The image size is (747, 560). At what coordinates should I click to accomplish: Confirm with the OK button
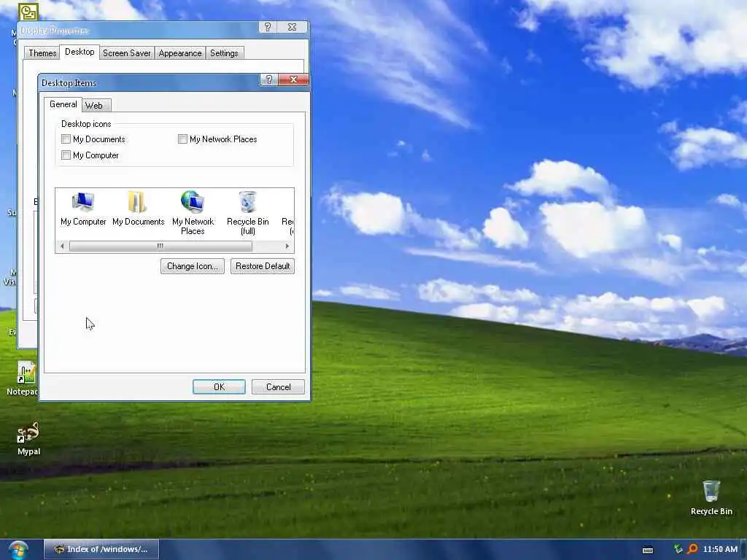coord(219,387)
